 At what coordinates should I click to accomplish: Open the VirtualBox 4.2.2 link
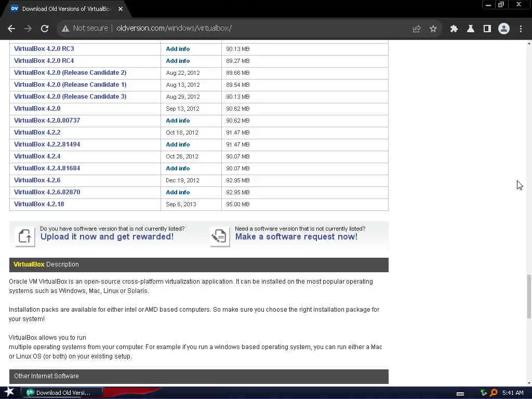click(37, 132)
